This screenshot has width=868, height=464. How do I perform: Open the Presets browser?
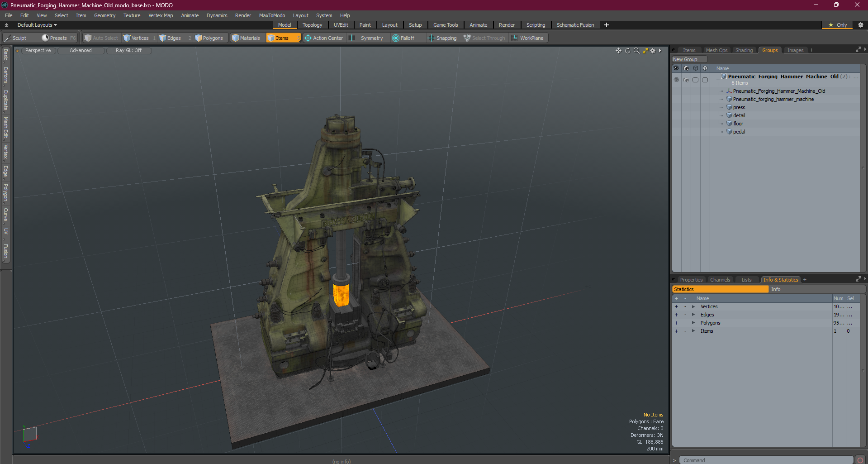pos(59,38)
